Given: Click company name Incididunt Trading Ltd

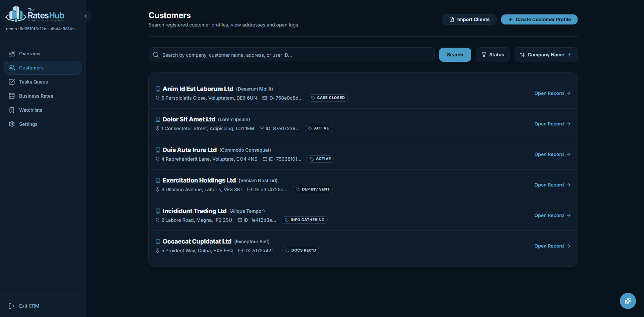Looking at the screenshot, I should (195, 211).
